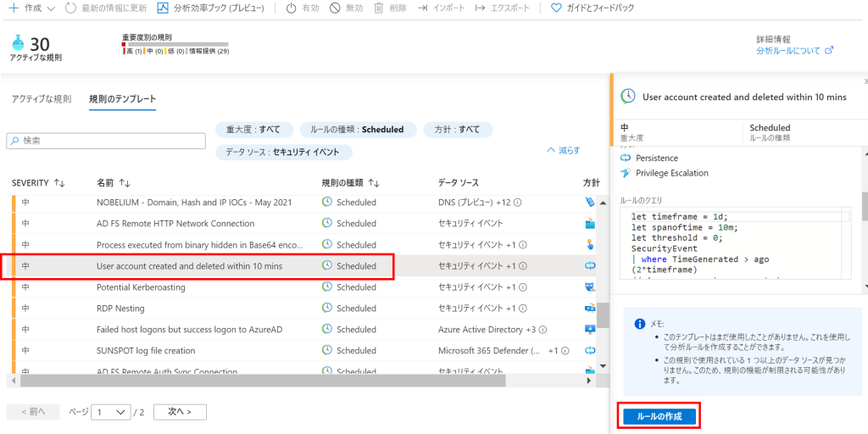Viewport: 868px width, 434px height.
Task: Open the 分析ルールについて link
Action: coord(794,51)
